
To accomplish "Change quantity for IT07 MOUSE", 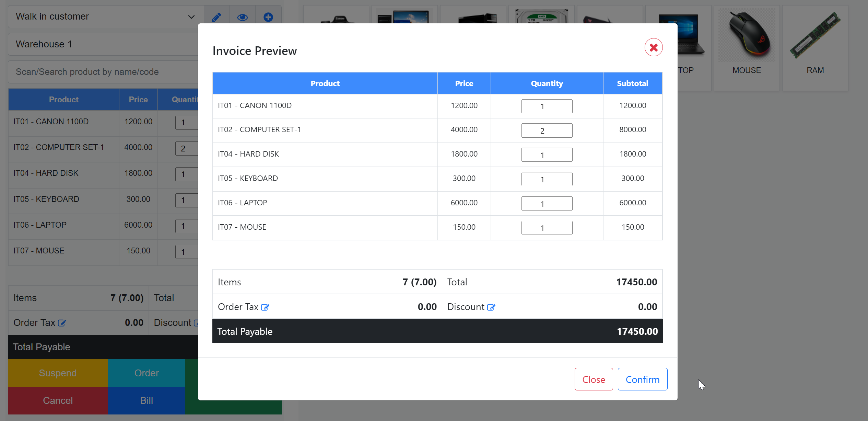I will click(x=547, y=227).
